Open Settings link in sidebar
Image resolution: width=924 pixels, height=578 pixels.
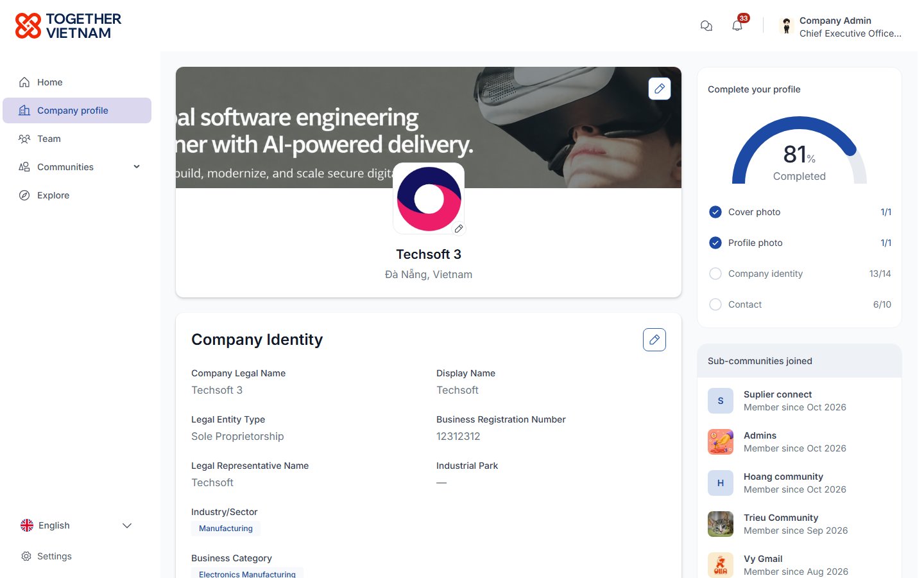pyautogui.click(x=55, y=556)
